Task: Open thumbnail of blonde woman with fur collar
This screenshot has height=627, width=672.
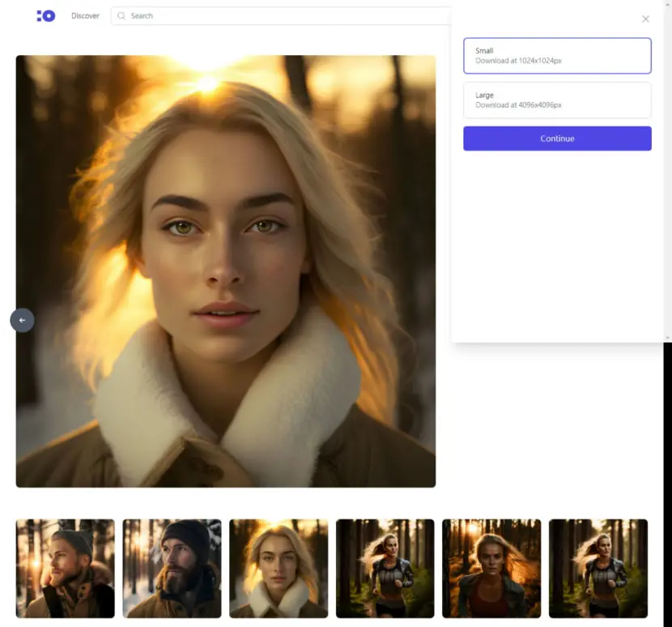Action: 279,568
